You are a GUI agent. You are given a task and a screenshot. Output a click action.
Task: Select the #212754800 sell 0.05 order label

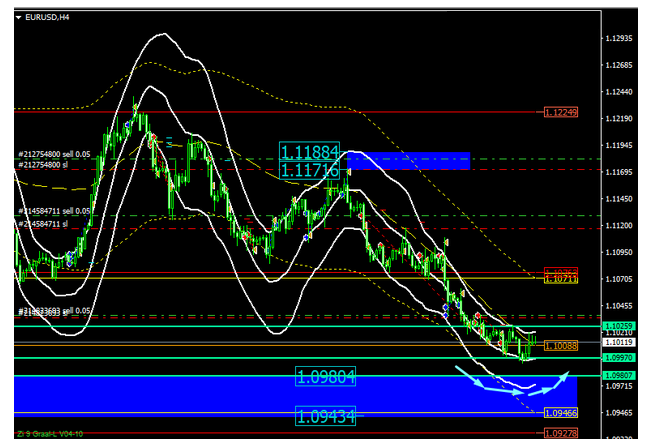point(54,154)
